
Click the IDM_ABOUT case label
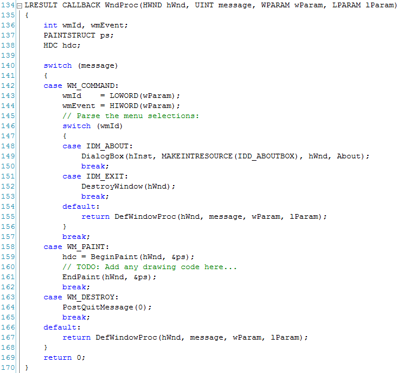(97, 146)
